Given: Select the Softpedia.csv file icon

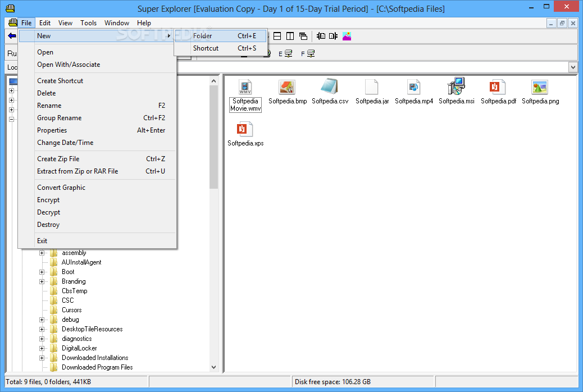Looking at the screenshot, I should [x=330, y=86].
